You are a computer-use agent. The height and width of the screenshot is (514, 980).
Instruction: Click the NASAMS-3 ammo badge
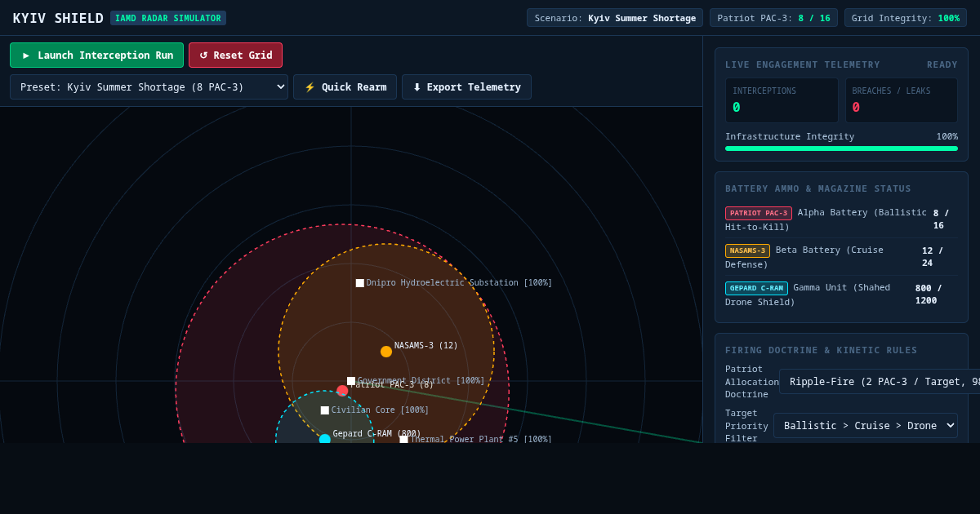(747, 250)
